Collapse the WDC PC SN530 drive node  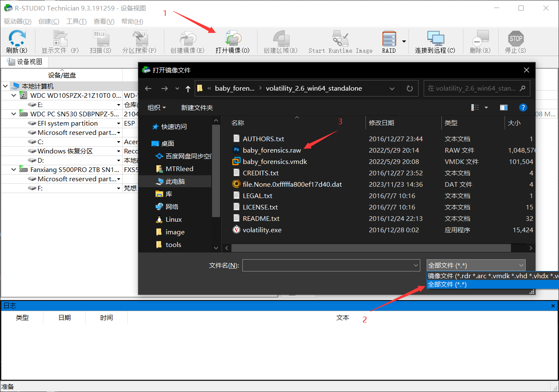click(14, 114)
